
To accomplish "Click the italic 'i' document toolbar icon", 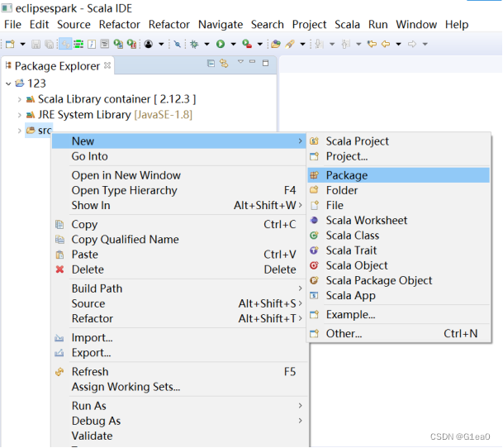I will [92, 44].
